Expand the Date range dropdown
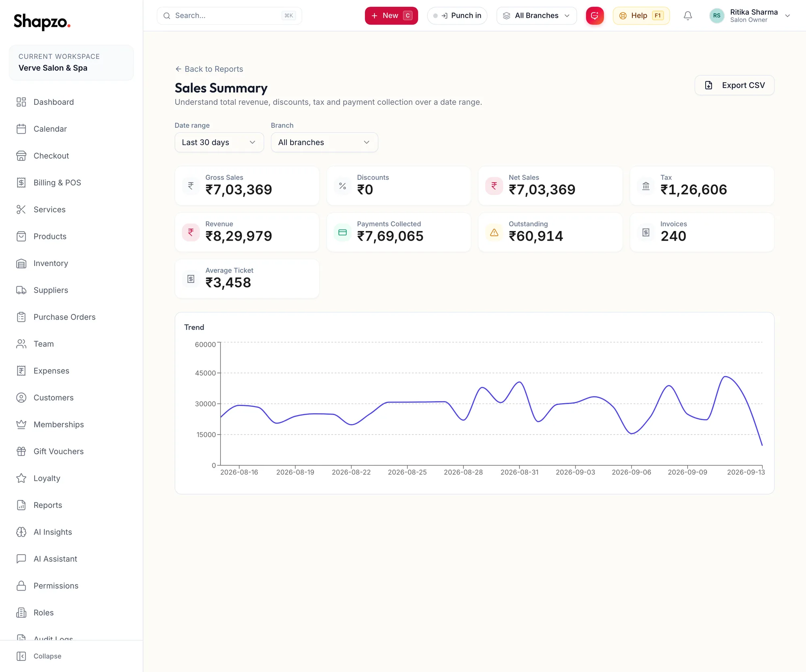 tap(219, 142)
